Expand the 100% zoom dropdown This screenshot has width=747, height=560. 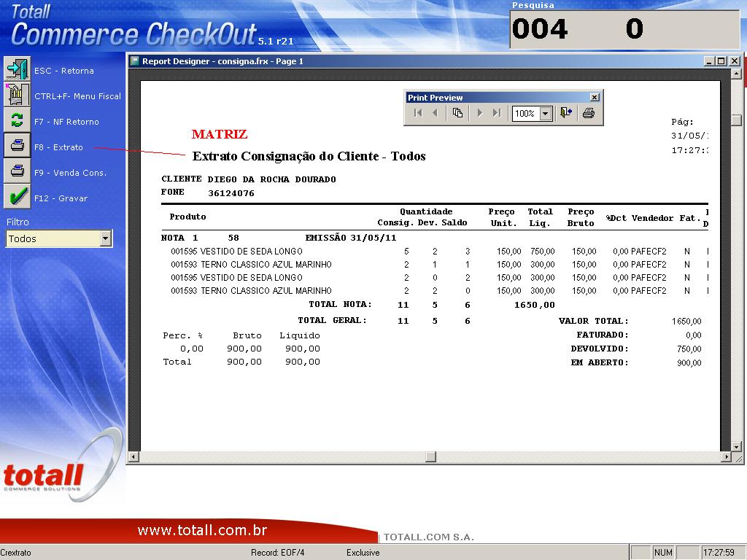pos(545,114)
